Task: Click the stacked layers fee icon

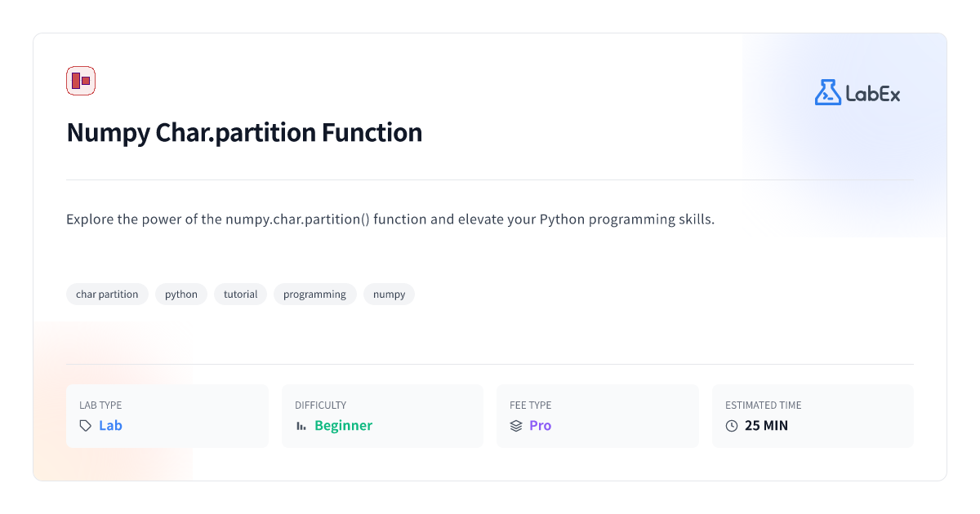Action: (x=516, y=426)
